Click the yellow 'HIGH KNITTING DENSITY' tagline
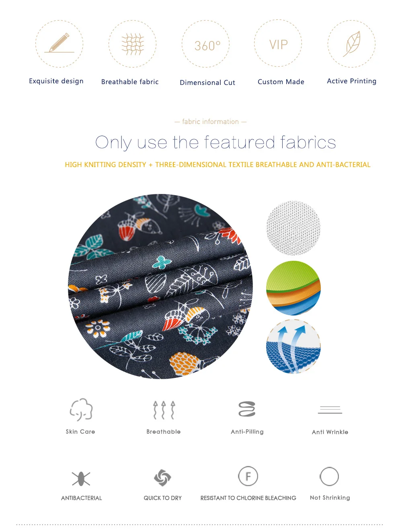This screenshot has width=402, height=532. (217, 165)
